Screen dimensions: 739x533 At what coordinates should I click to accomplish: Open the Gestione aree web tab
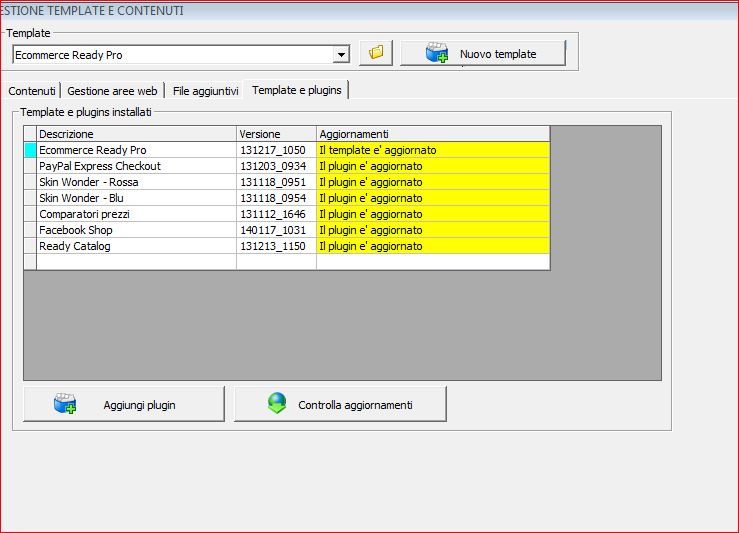(112, 90)
